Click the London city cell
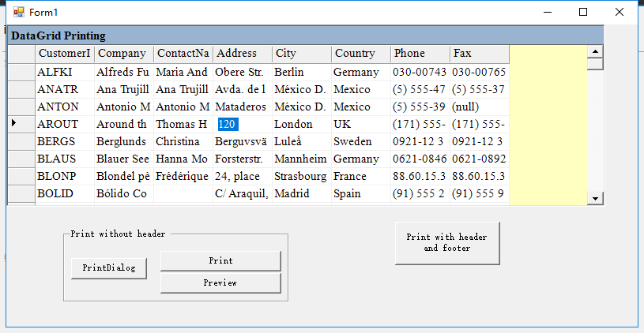644x333 pixels. click(302, 124)
